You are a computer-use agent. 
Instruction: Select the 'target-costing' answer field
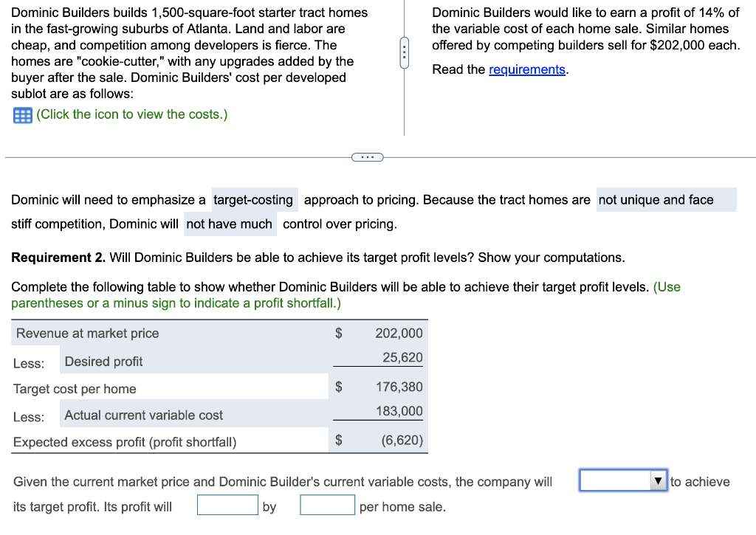click(x=254, y=199)
